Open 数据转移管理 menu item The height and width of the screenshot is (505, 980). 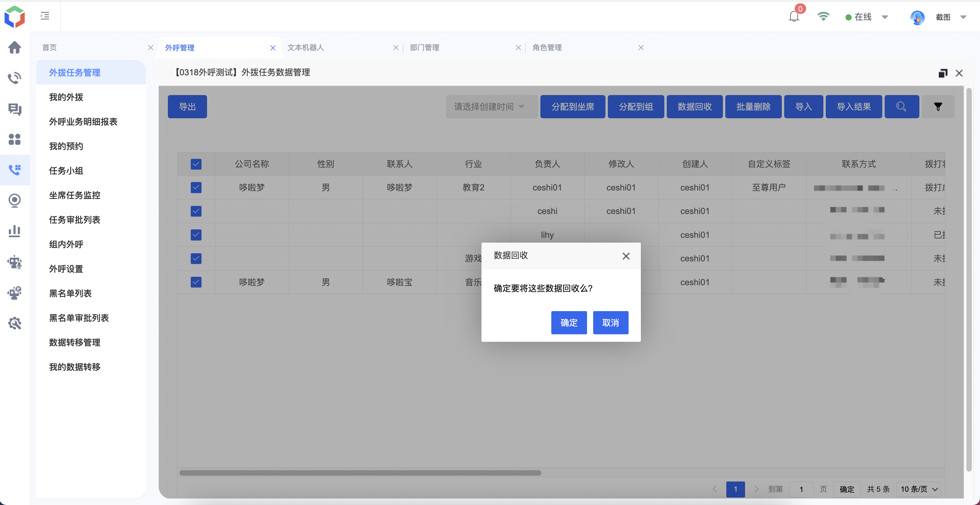[75, 342]
